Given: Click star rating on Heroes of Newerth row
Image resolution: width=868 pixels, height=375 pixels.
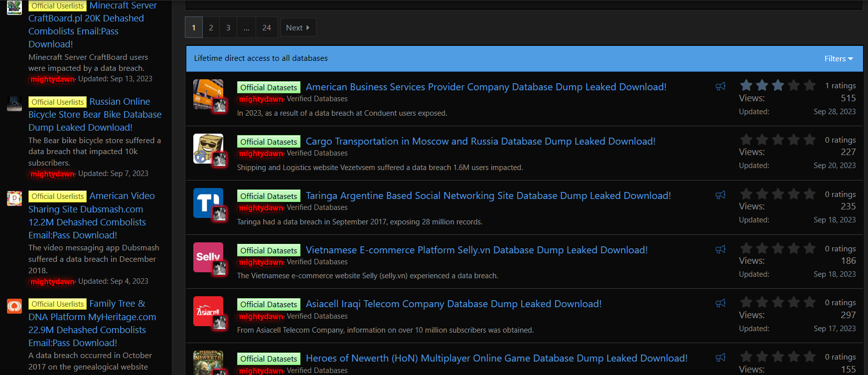Looking at the screenshot, I should point(778,357).
